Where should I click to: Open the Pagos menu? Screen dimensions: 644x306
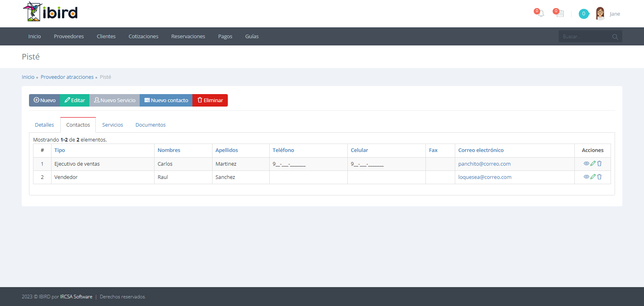[x=225, y=37]
